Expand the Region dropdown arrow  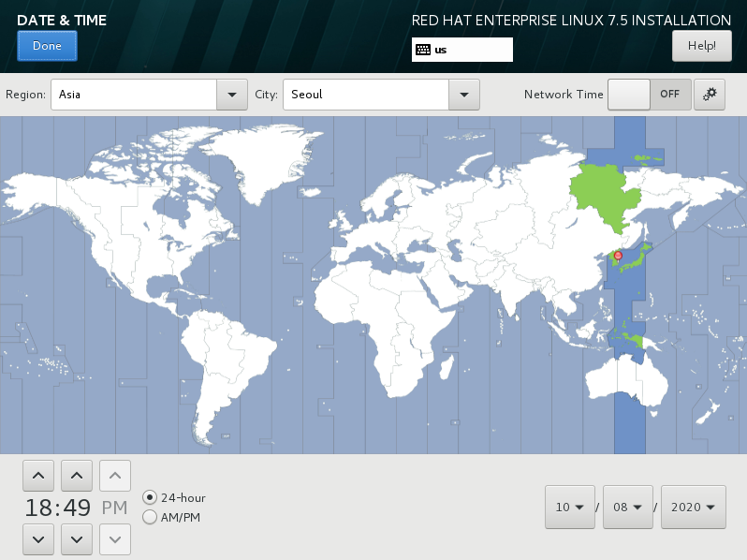(x=232, y=95)
